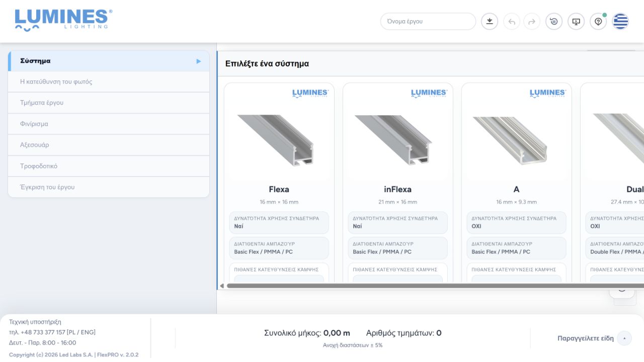
Task: Click the Ανοχή διαστάσεων ± 5% note
Action: (353, 345)
